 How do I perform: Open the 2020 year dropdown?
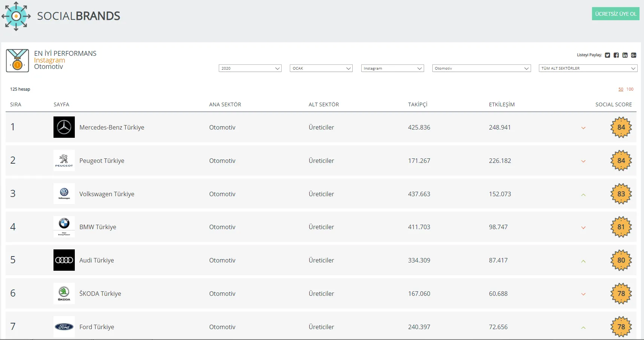pos(250,68)
